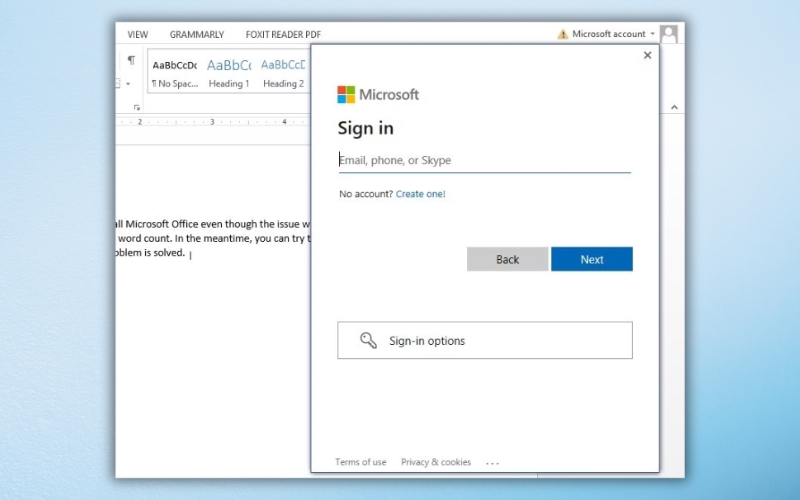Collapse the ribbon with the chevron
The height and width of the screenshot is (500, 800).
[674, 107]
